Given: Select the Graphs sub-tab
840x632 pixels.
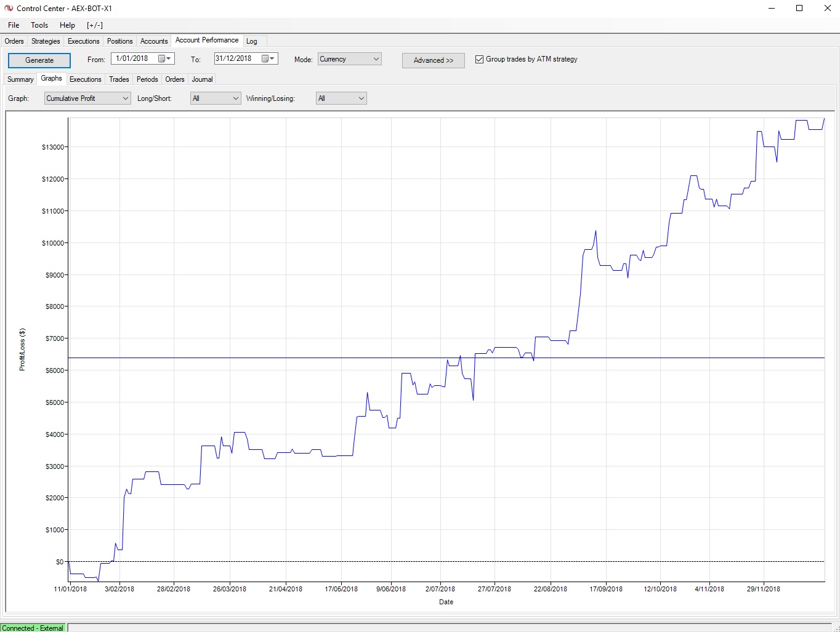Looking at the screenshot, I should coord(51,78).
